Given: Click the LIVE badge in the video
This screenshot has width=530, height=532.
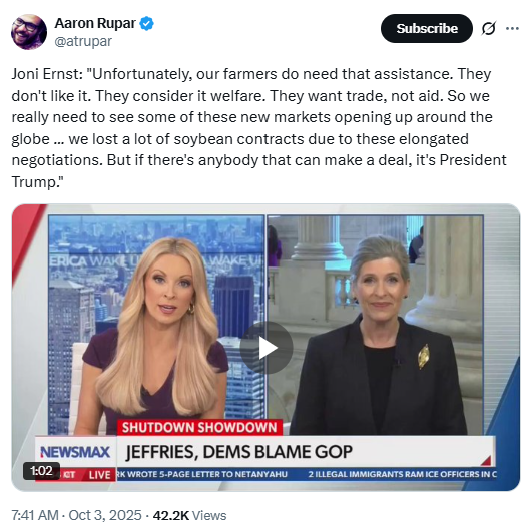Looking at the screenshot, I should tap(99, 475).
